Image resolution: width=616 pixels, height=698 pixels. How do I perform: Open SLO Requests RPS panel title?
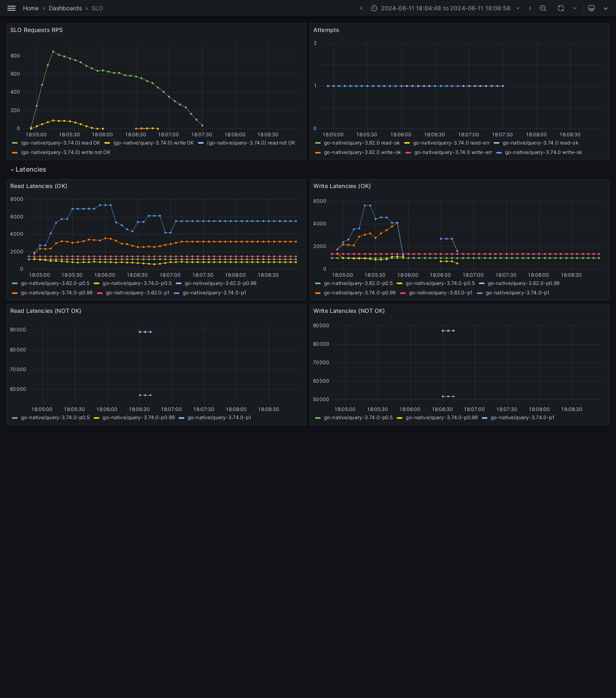click(x=37, y=30)
